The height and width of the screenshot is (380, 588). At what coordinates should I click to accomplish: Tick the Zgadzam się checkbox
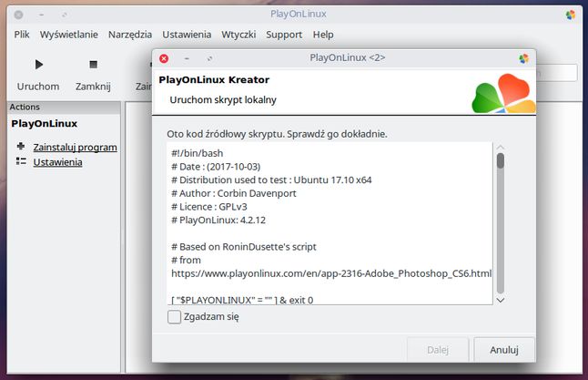click(x=174, y=316)
